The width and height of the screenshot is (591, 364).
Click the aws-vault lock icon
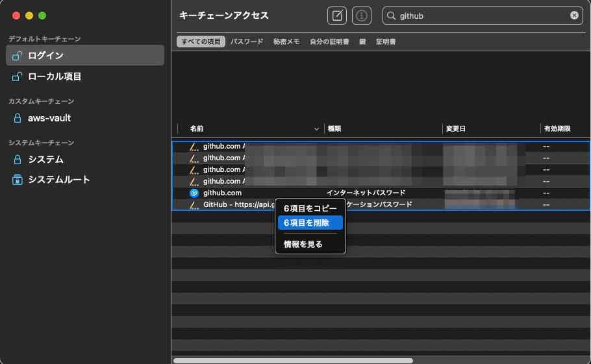pyautogui.click(x=18, y=118)
